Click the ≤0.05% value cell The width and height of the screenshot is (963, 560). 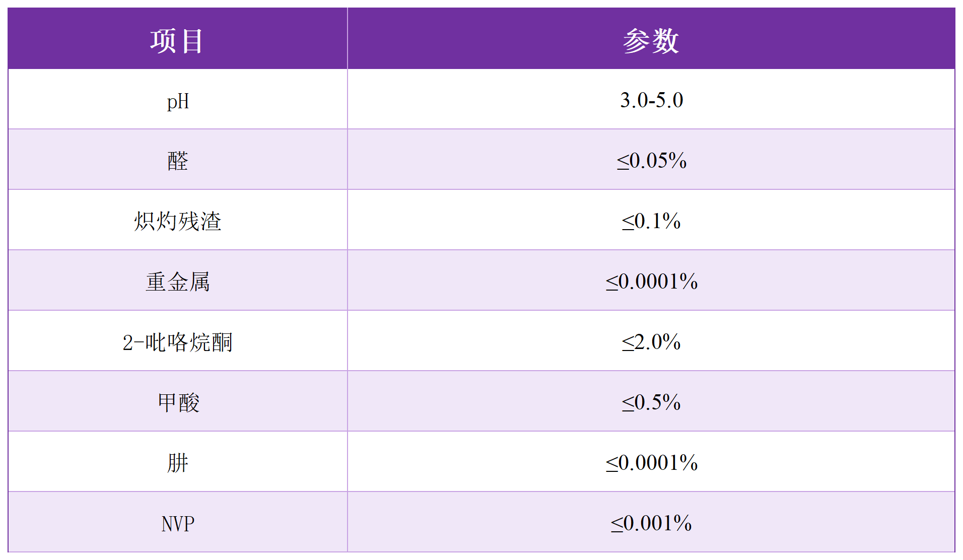pyautogui.click(x=651, y=161)
